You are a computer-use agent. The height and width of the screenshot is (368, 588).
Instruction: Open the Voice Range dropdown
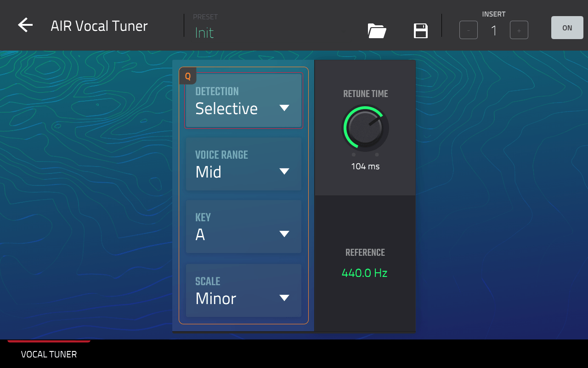(x=243, y=164)
